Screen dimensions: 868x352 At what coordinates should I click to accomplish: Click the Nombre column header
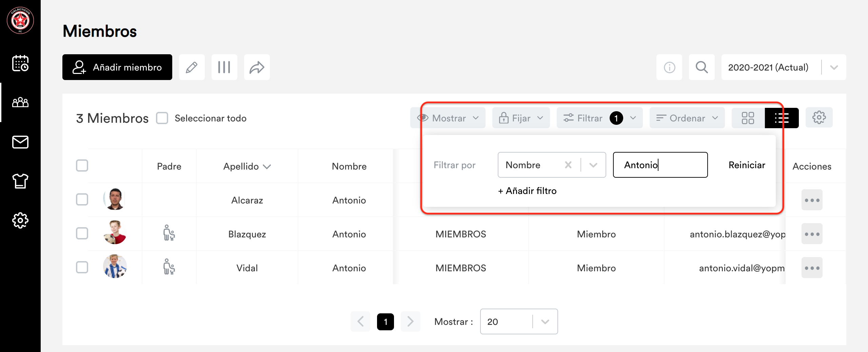click(x=349, y=167)
